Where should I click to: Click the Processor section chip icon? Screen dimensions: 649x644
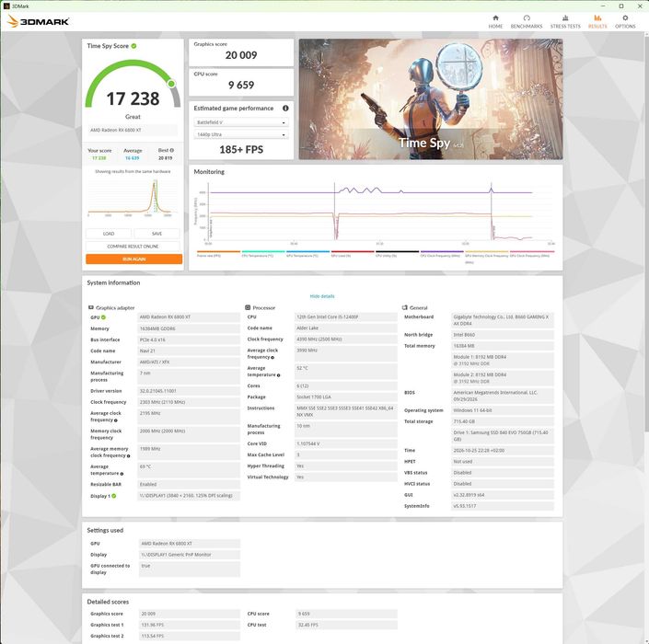(x=248, y=307)
